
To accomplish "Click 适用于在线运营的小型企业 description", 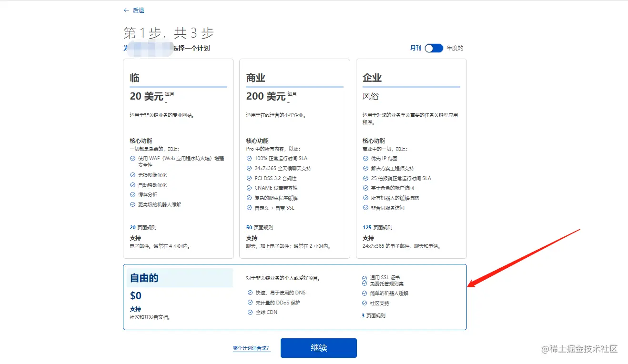I will [276, 115].
